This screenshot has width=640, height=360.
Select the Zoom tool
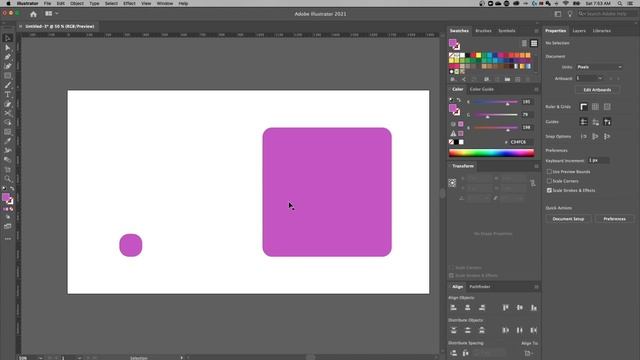8,179
